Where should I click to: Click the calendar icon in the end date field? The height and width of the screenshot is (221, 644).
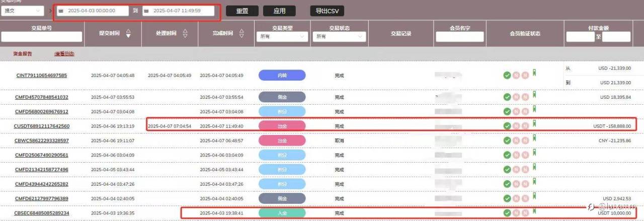(x=146, y=11)
